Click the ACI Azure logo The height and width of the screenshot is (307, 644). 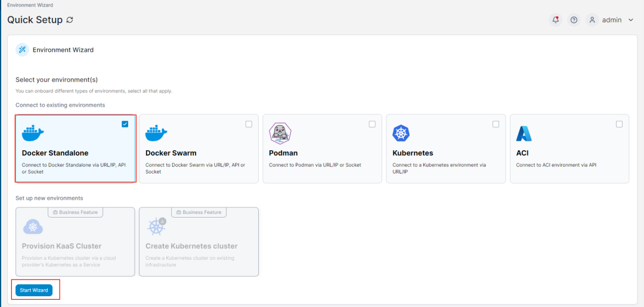point(524,134)
